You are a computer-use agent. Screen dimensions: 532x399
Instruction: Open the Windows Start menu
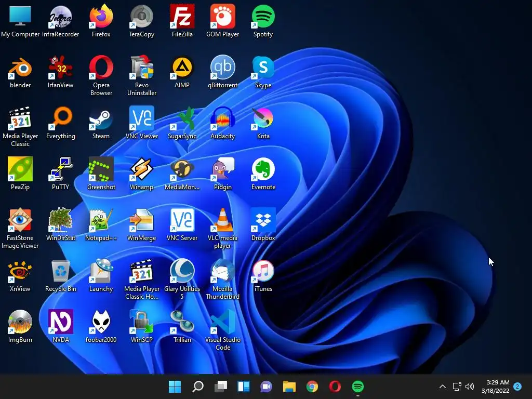(x=175, y=387)
